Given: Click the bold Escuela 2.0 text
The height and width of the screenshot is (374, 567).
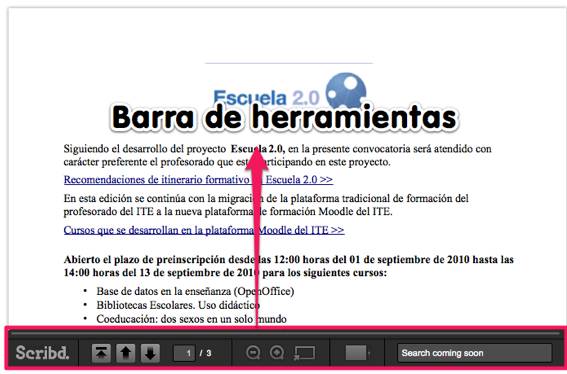Looking at the screenshot, I should 258,149.
